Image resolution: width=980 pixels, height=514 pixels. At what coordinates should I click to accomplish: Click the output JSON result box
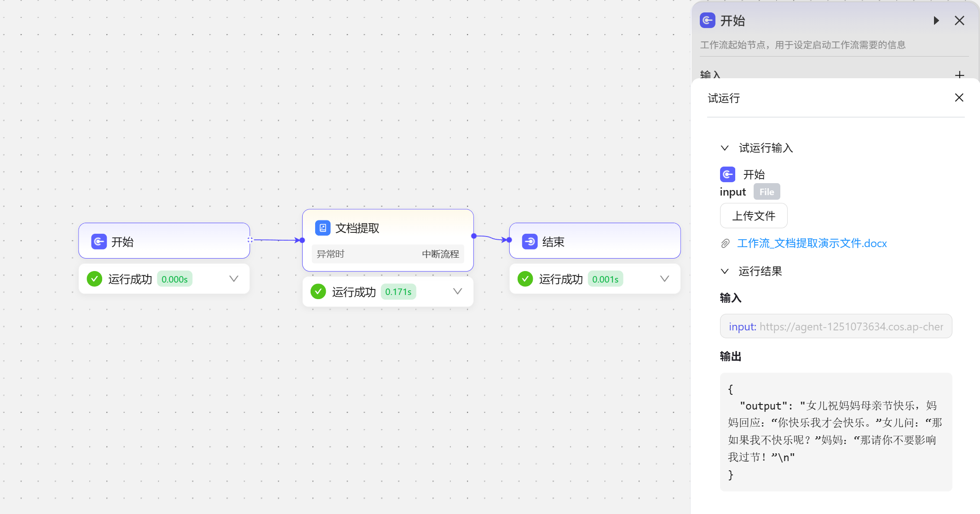pos(836,432)
